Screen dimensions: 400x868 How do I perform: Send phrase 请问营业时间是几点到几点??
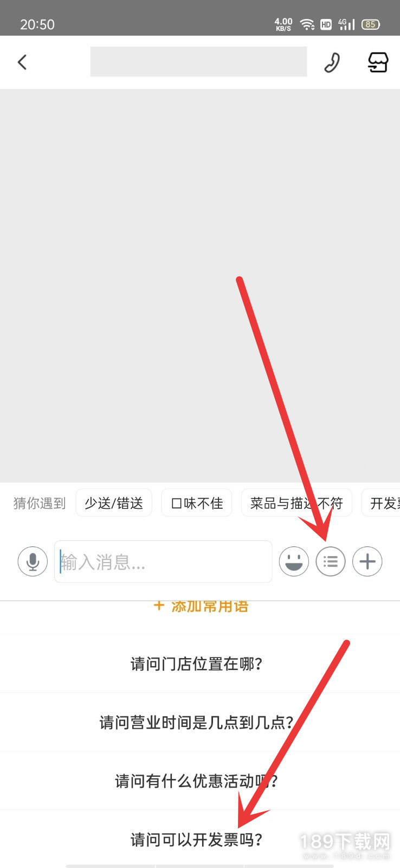point(197,722)
